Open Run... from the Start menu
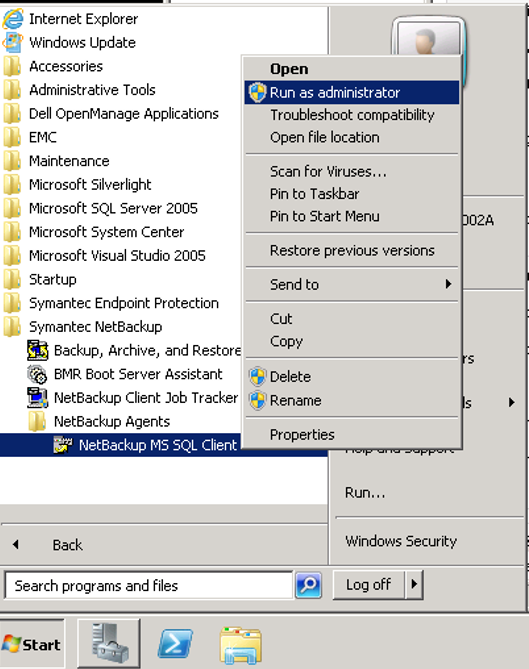 pyautogui.click(x=365, y=493)
